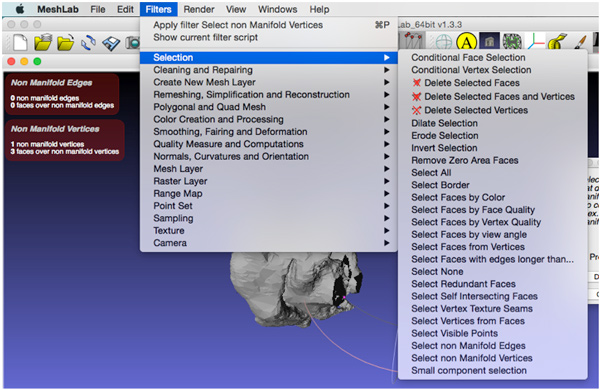
Task: Choose Select All
Action: coord(492,173)
